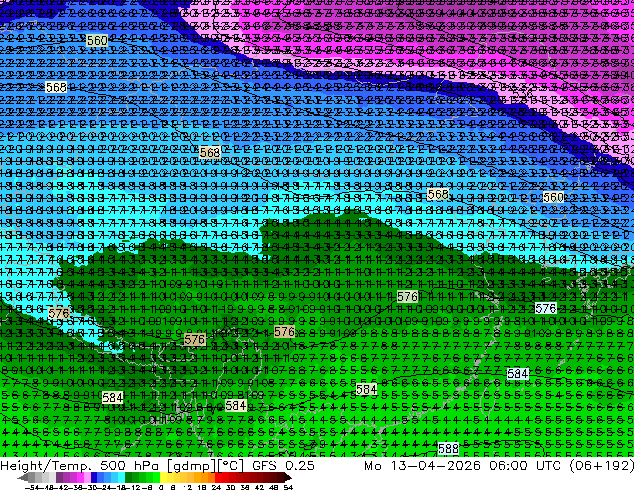Click the '-54' legend scale value
The image size is (634, 490).
click(x=32, y=488)
